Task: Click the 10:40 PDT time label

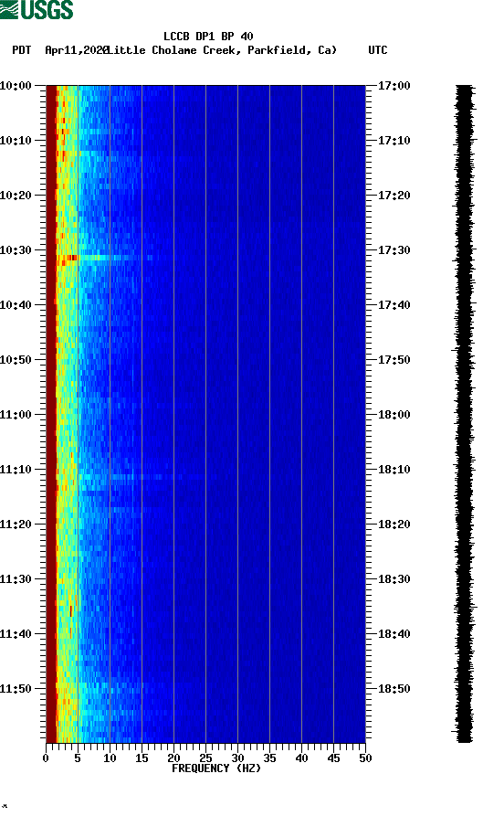Action: 16,304
